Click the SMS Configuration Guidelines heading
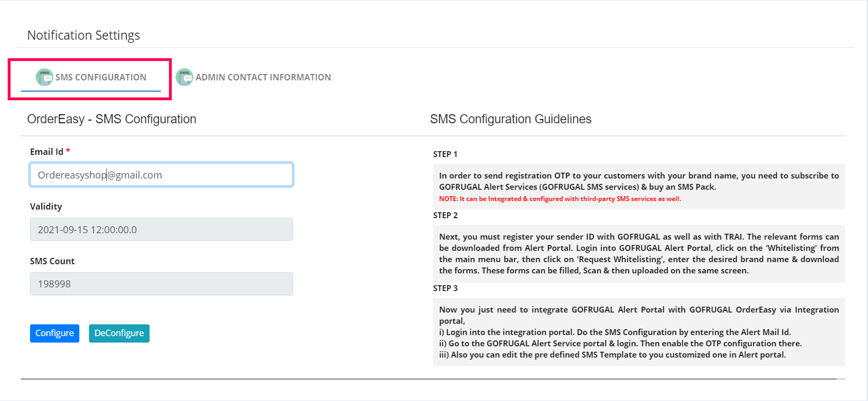This screenshot has width=868, height=401. pos(510,119)
